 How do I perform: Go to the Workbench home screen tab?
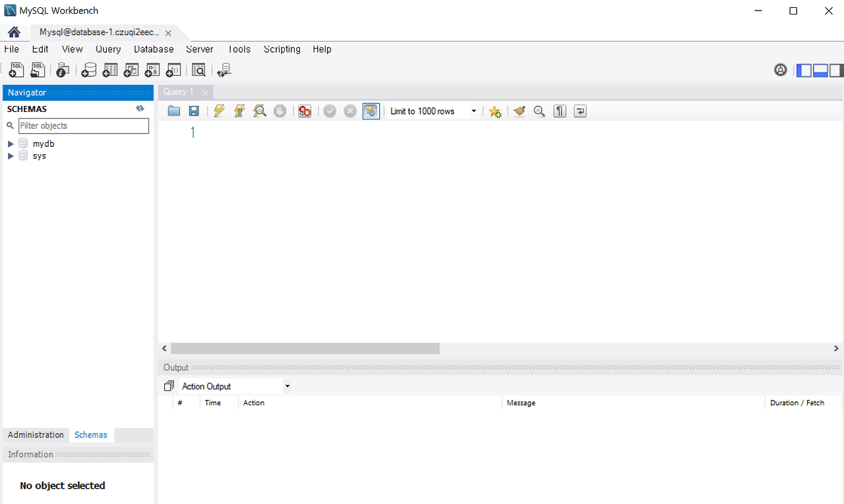tap(14, 32)
